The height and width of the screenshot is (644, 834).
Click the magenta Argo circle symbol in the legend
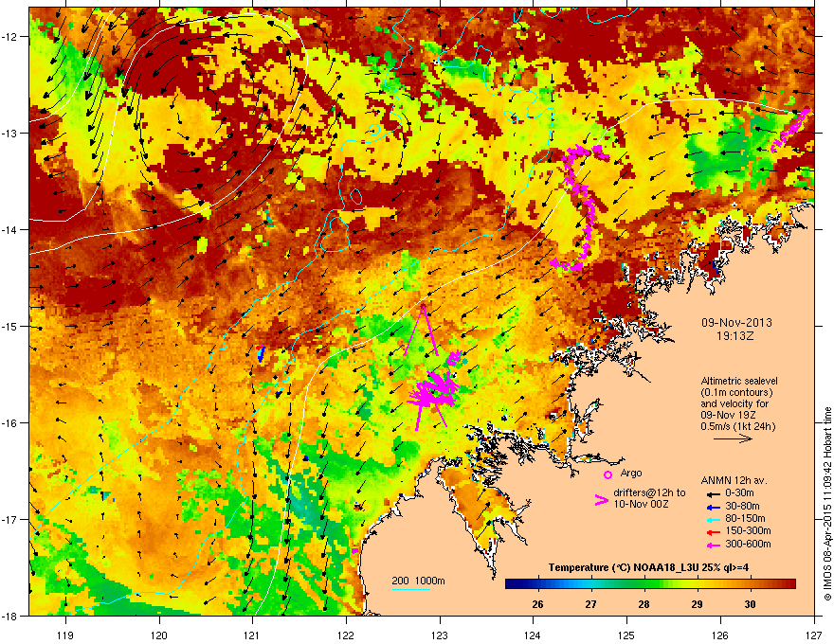click(x=607, y=474)
